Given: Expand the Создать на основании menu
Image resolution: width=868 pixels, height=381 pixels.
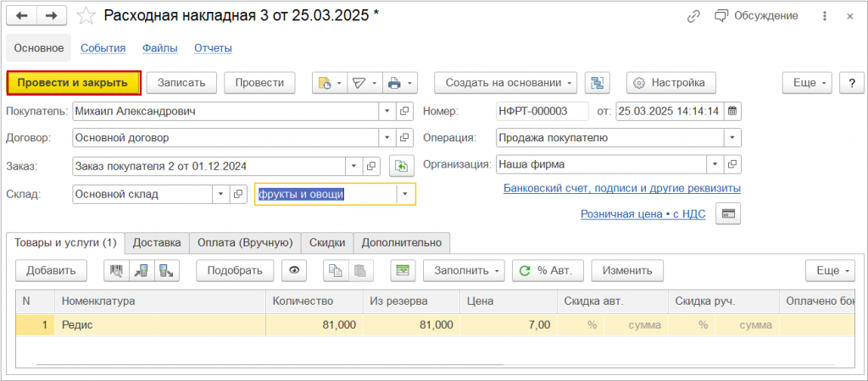Looking at the screenshot, I should pyautogui.click(x=505, y=82).
